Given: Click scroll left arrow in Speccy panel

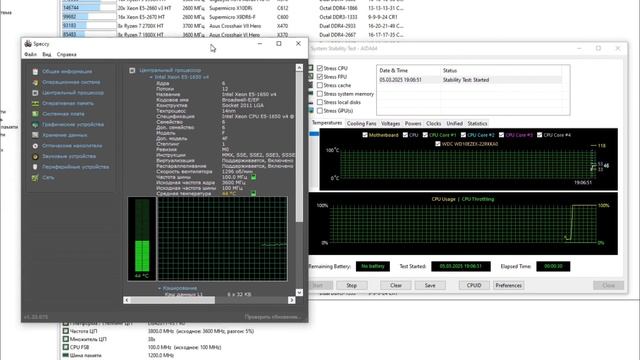Looking at the screenshot, I should click(x=127, y=300).
